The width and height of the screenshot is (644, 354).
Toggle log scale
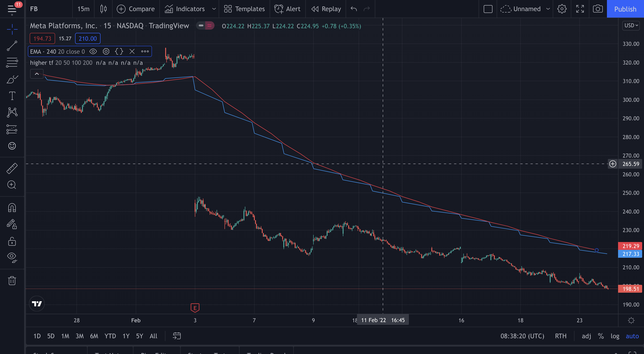point(615,336)
